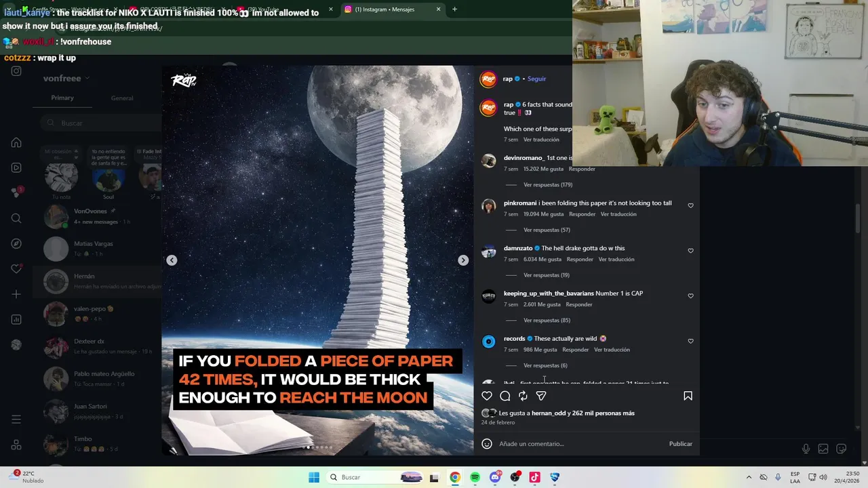Screen dimensions: 868x488
Task: Open TikTok app in taskbar
Action: (x=534, y=477)
